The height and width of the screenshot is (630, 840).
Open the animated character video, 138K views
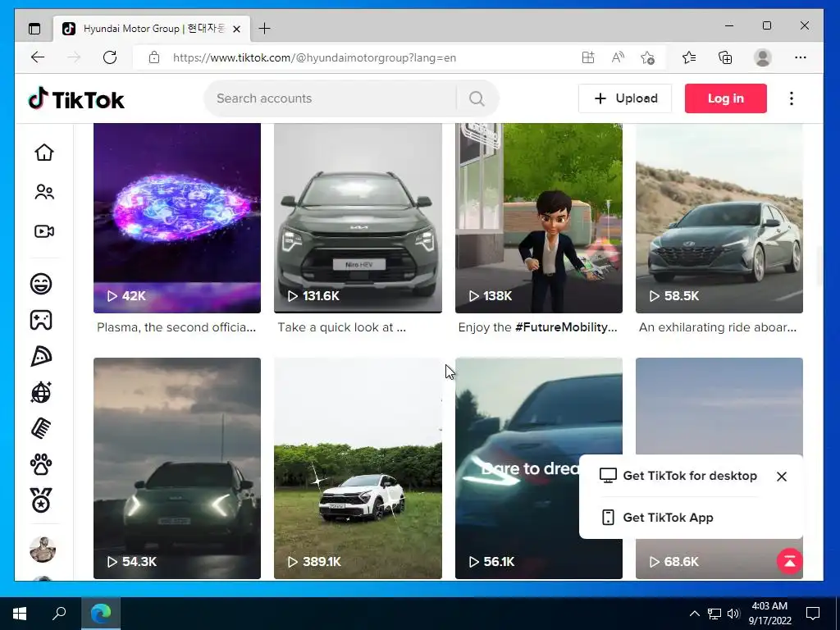point(539,218)
